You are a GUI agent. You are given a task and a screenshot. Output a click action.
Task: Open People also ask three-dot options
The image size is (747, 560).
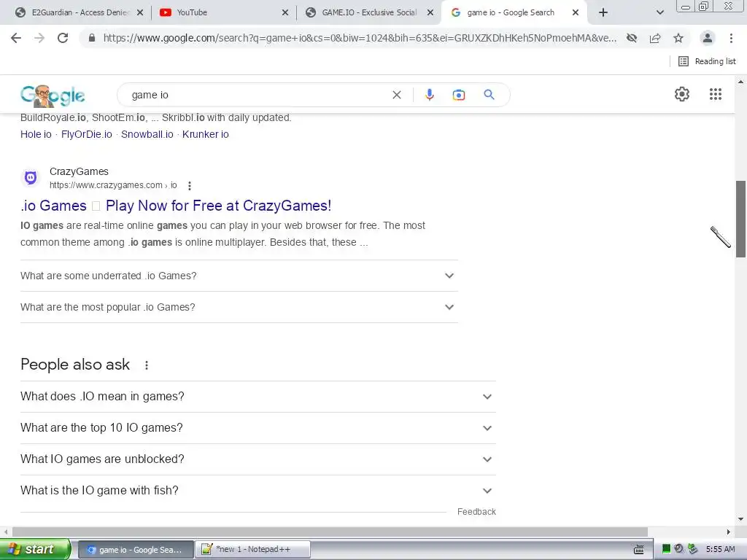coord(147,365)
